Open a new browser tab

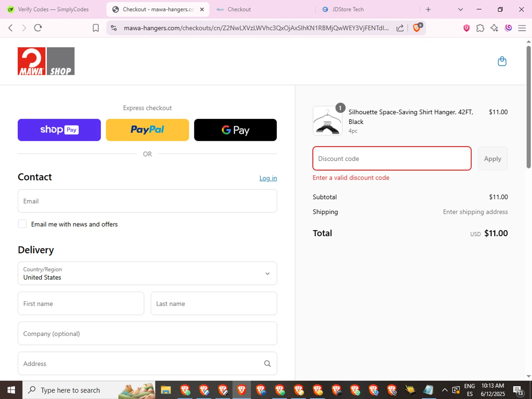[x=428, y=10]
